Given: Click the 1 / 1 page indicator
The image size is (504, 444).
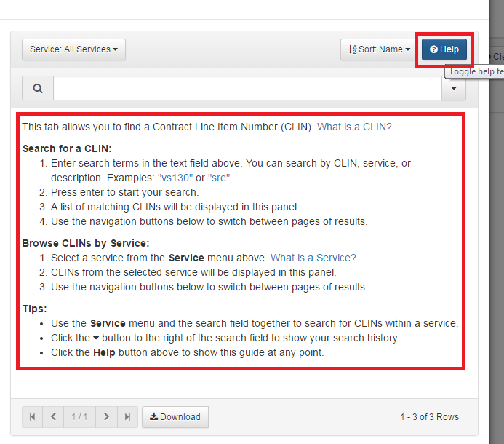Looking at the screenshot, I should (79, 417).
